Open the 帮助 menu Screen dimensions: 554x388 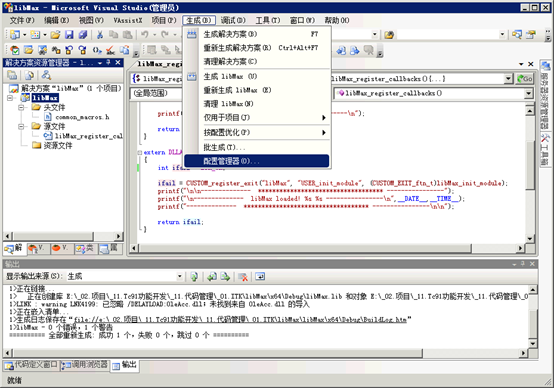coord(337,20)
